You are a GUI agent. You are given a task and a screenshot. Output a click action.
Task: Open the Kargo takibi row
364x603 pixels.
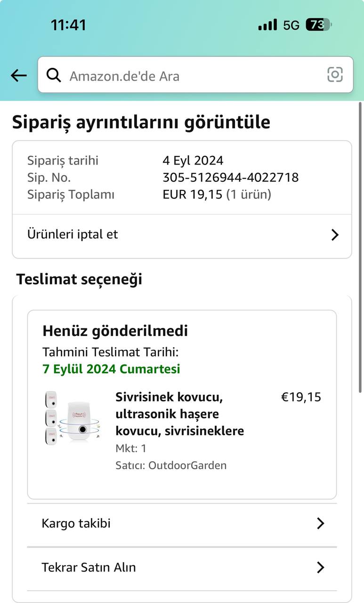76,523
